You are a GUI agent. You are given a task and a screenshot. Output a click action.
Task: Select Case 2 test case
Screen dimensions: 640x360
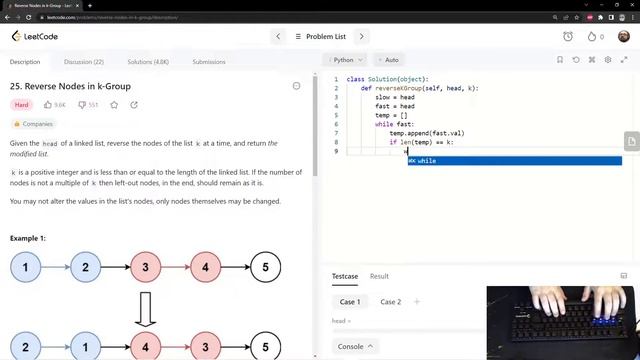[391, 302]
